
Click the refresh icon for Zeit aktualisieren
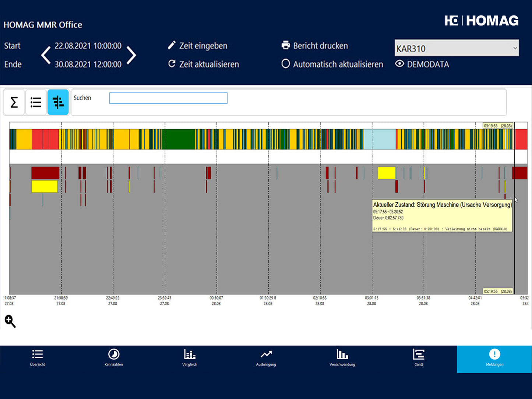point(172,64)
